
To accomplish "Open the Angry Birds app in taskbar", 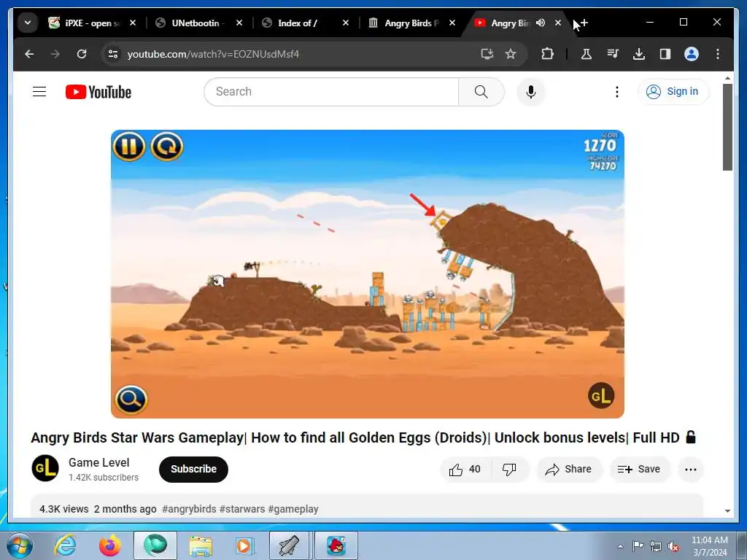I will point(336,545).
